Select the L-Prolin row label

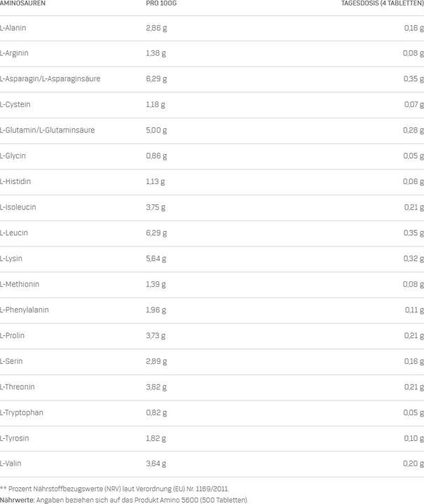click(12, 335)
